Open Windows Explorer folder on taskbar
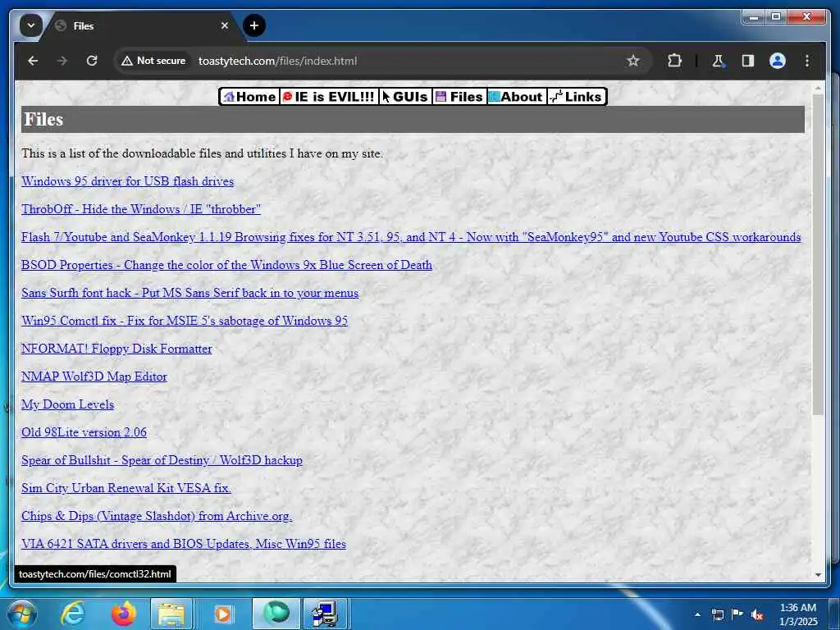The height and width of the screenshot is (630, 840). click(x=172, y=614)
